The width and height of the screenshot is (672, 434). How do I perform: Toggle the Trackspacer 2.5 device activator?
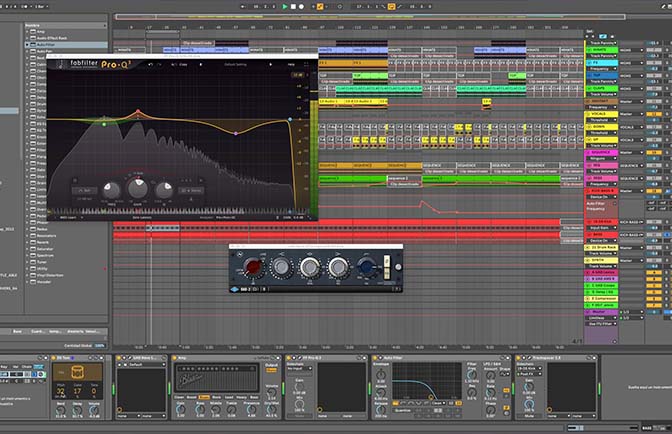518,358
